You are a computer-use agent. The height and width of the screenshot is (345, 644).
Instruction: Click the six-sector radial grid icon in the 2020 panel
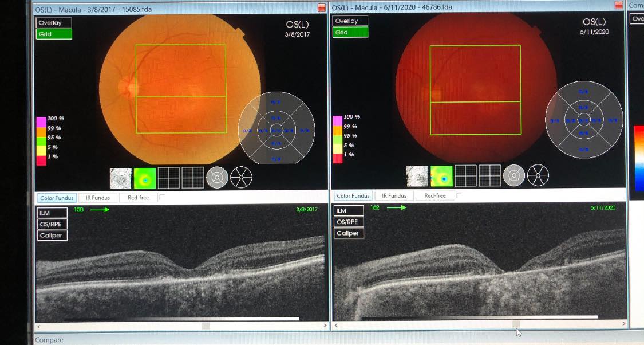[538, 175]
